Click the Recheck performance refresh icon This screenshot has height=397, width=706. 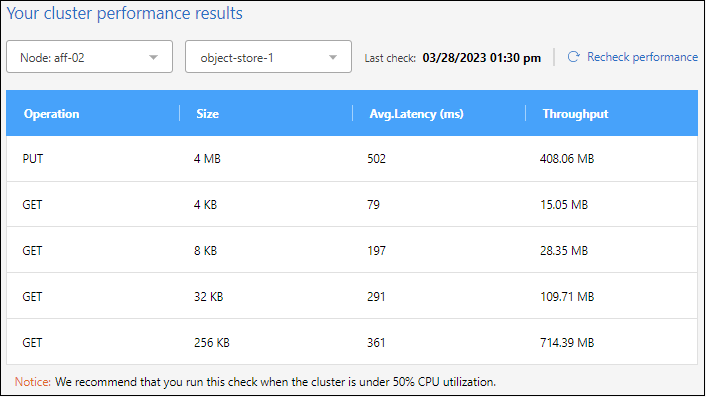click(x=573, y=57)
